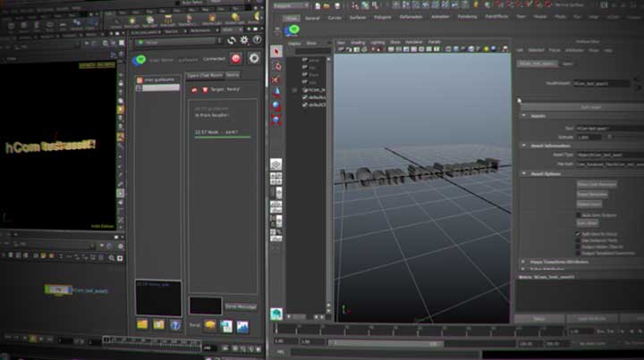Viewport: 644px width, 360px height.
Task: Launch hCom from the Maya shelf icon
Action: [x=293, y=30]
